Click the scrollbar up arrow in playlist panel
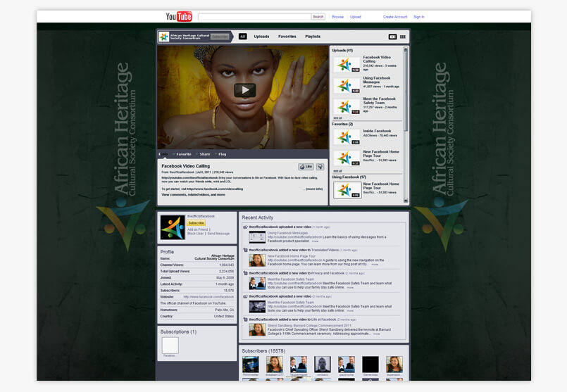 tap(406, 49)
